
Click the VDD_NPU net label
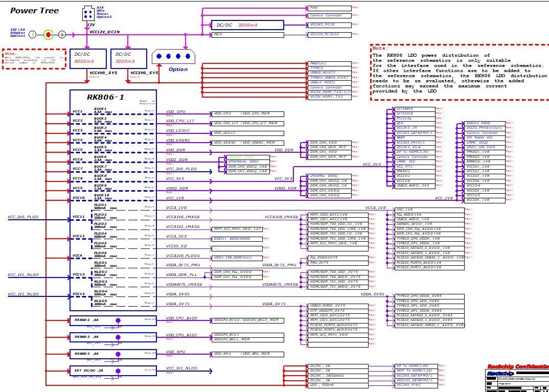pos(175,352)
